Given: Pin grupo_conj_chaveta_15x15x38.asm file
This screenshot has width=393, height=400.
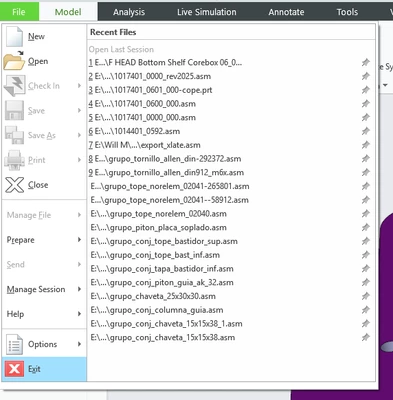Looking at the screenshot, I should pyautogui.click(x=366, y=337).
